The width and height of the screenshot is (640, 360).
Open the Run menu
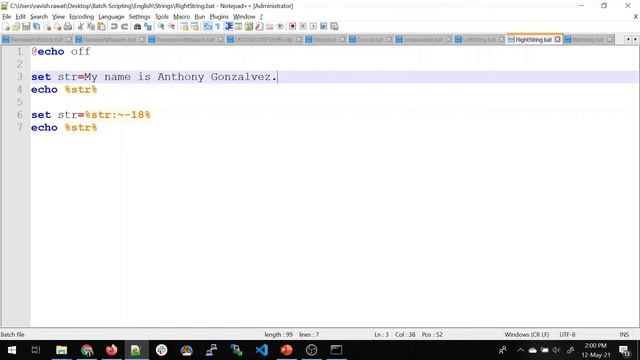[200, 17]
